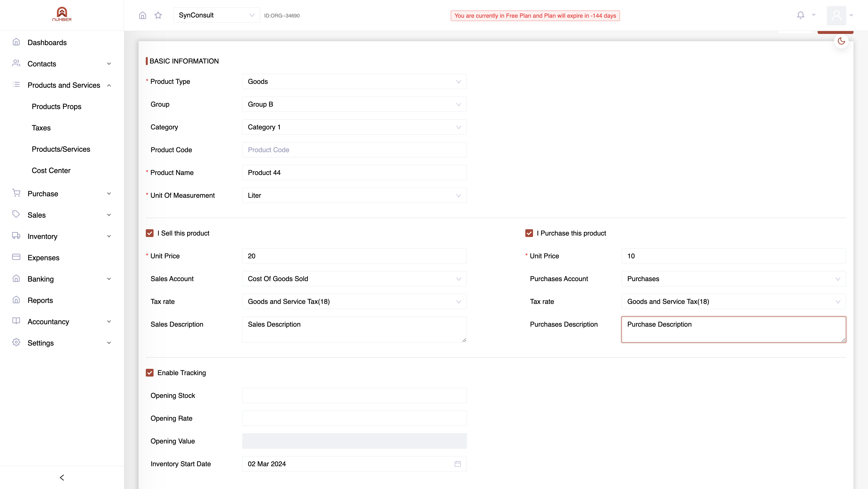Open the user profile avatar
868x489 pixels.
pos(836,15)
